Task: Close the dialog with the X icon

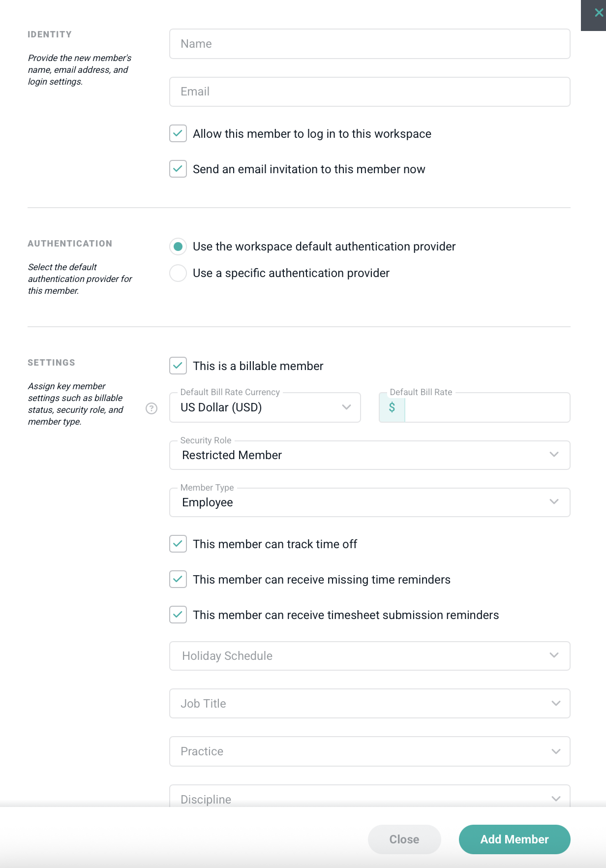Action: pyautogui.click(x=598, y=13)
